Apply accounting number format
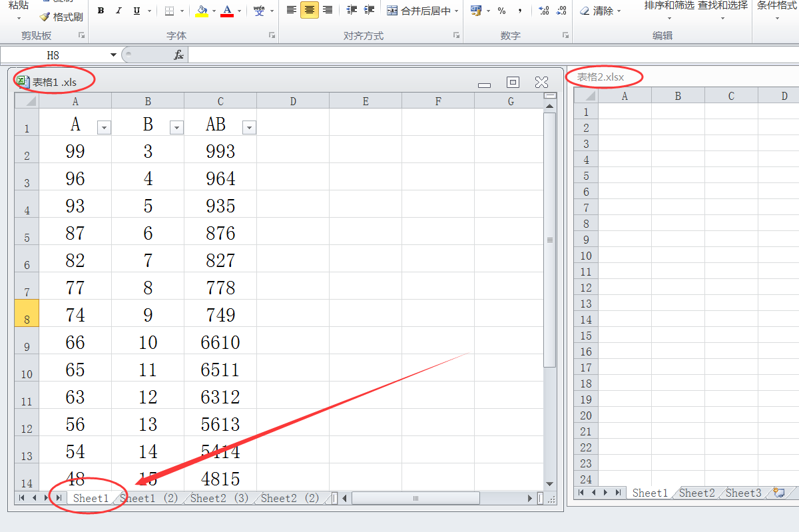The image size is (799, 532). tap(475, 11)
